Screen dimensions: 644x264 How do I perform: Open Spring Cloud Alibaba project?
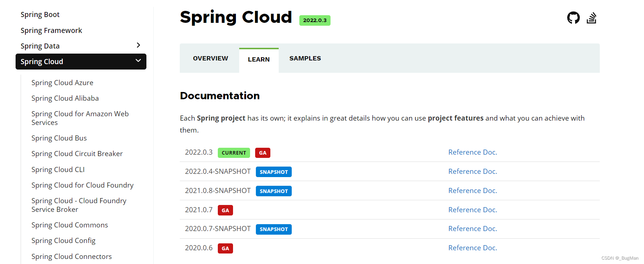[x=65, y=98]
